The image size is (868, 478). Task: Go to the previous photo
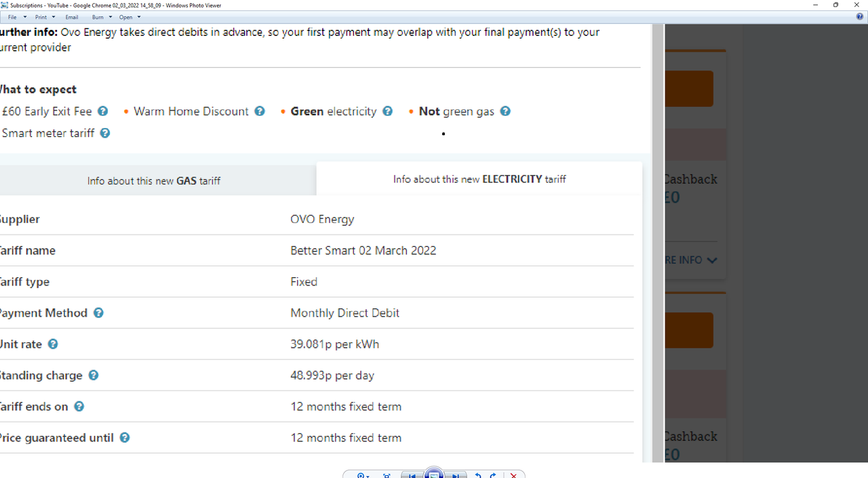click(412, 475)
